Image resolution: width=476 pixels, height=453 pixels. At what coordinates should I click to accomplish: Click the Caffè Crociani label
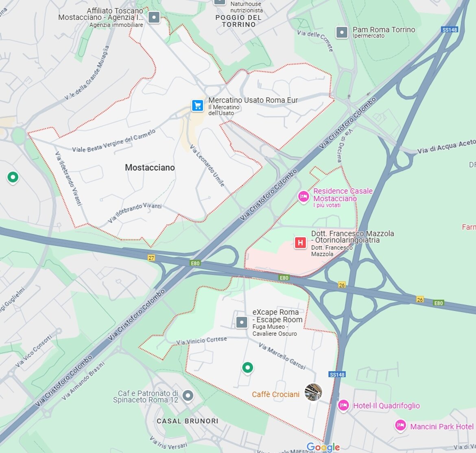coord(276,394)
